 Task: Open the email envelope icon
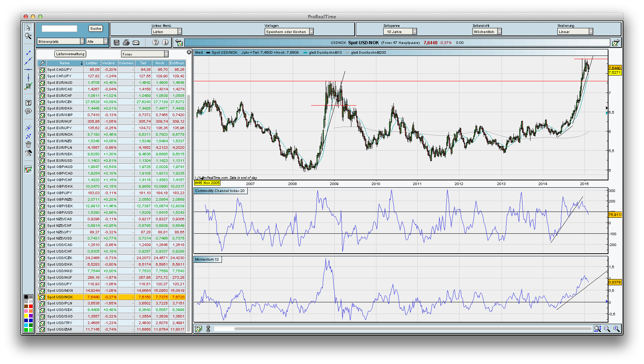click(136, 42)
